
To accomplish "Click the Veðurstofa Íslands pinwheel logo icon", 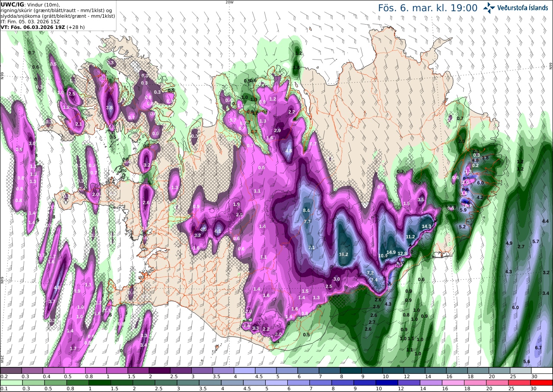I will click(x=489, y=8).
